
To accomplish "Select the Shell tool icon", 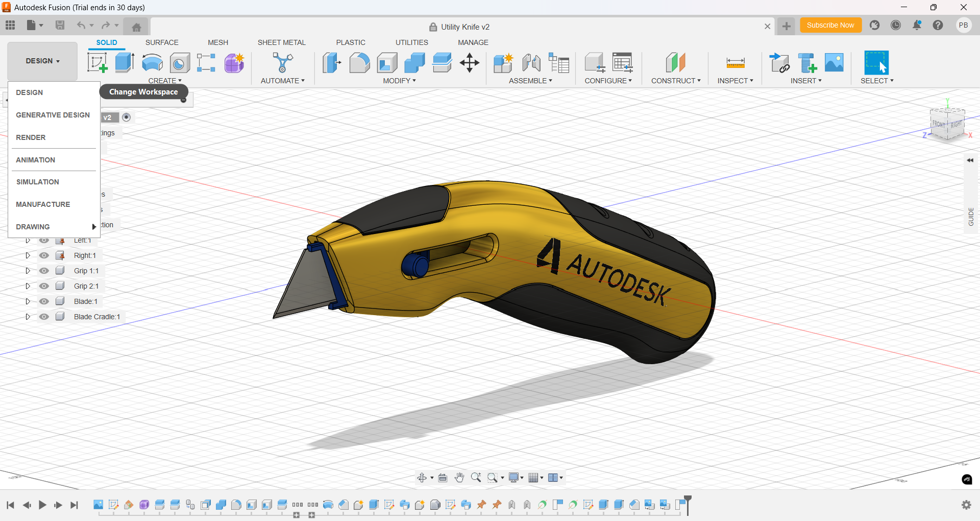I will pyautogui.click(x=387, y=63).
